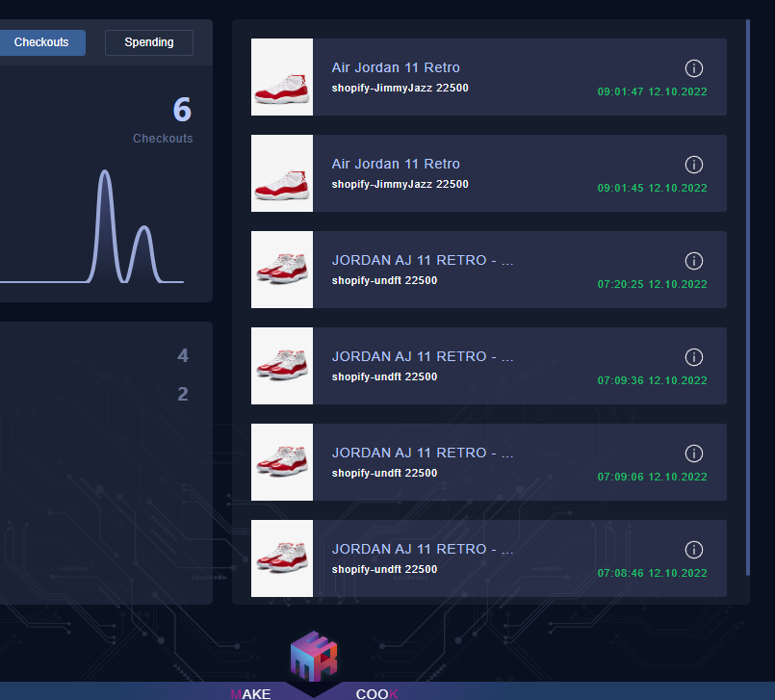775x700 pixels.
Task: Click the stat value 2
Action: pos(183,394)
